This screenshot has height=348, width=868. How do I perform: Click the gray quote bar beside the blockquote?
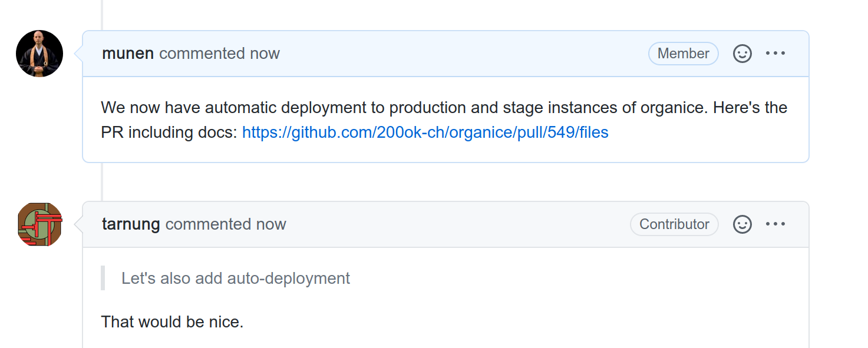[103, 278]
